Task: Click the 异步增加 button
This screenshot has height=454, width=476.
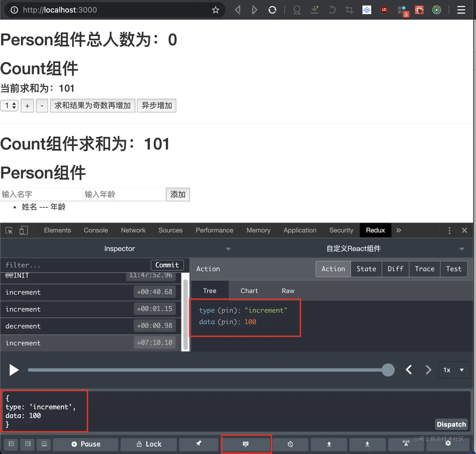Action: tap(157, 105)
